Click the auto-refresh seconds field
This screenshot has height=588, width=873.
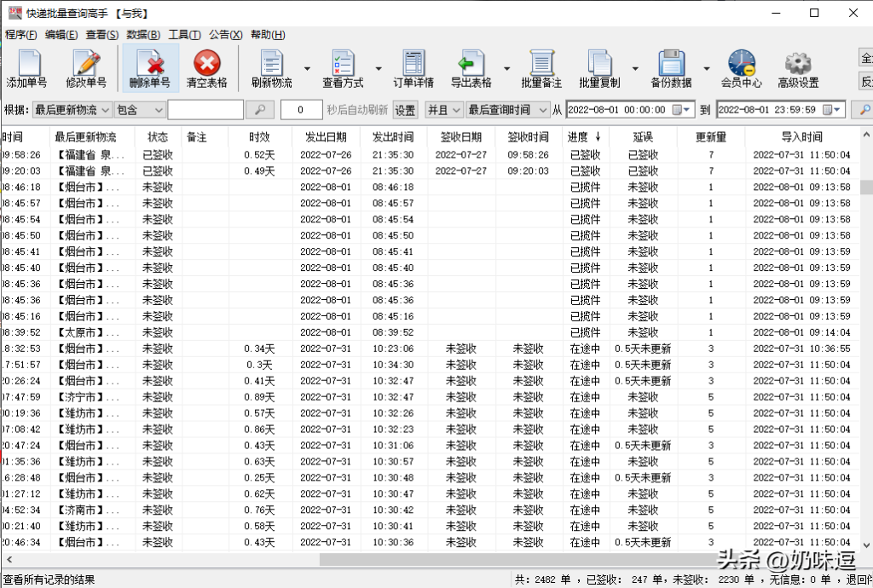(x=301, y=110)
